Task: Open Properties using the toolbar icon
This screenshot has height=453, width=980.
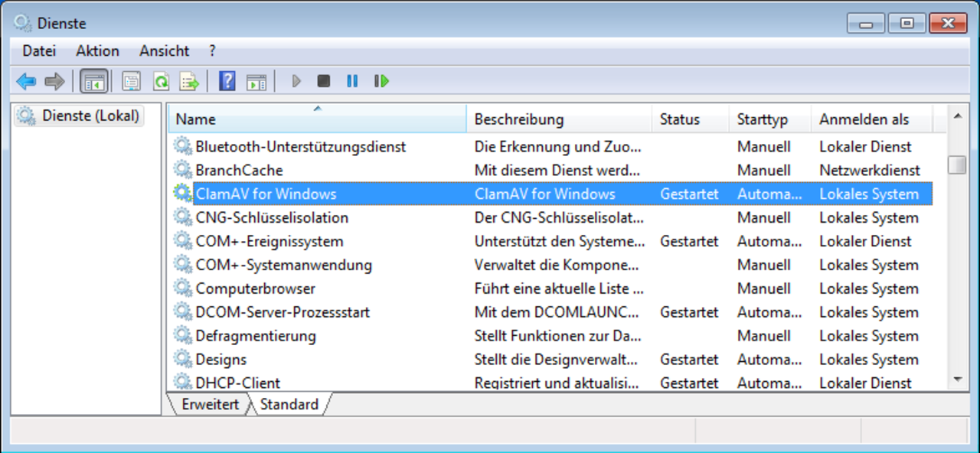Action: point(132,81)
